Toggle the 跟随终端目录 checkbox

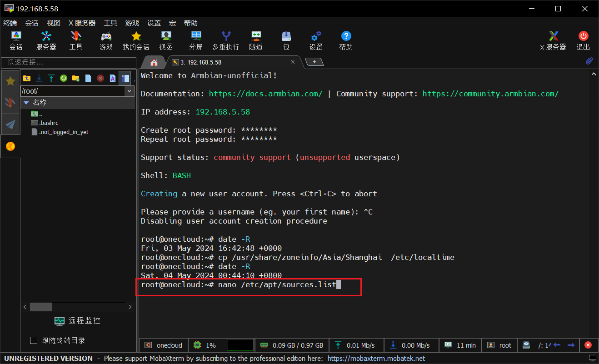coord(33,340)
